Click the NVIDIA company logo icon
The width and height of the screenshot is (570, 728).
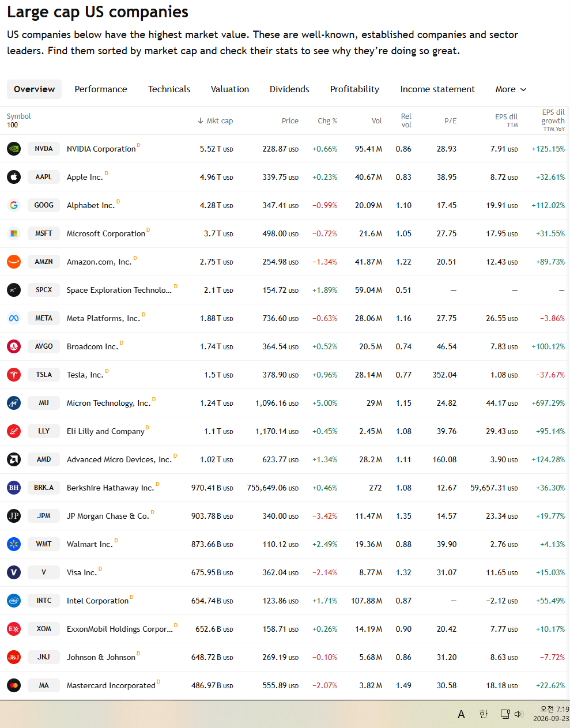(x=14, y=149)
